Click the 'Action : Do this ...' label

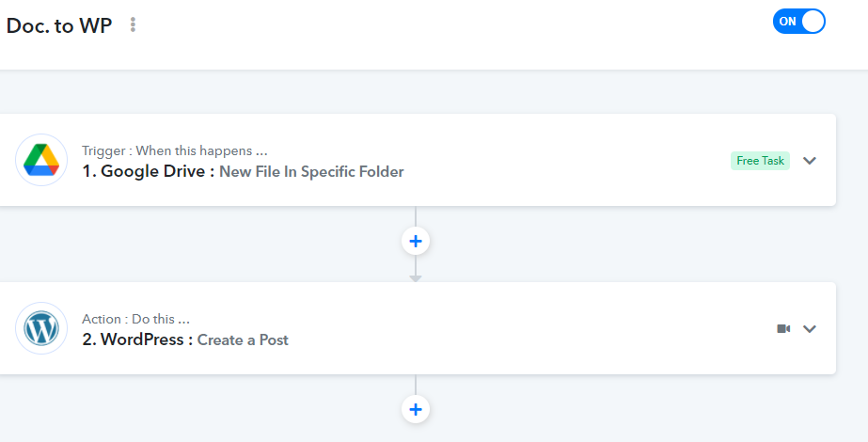(136, 319)
